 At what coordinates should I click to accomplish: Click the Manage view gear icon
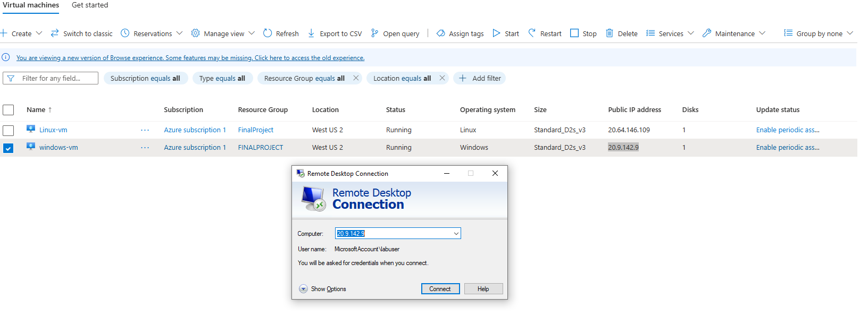click(195, 33)
